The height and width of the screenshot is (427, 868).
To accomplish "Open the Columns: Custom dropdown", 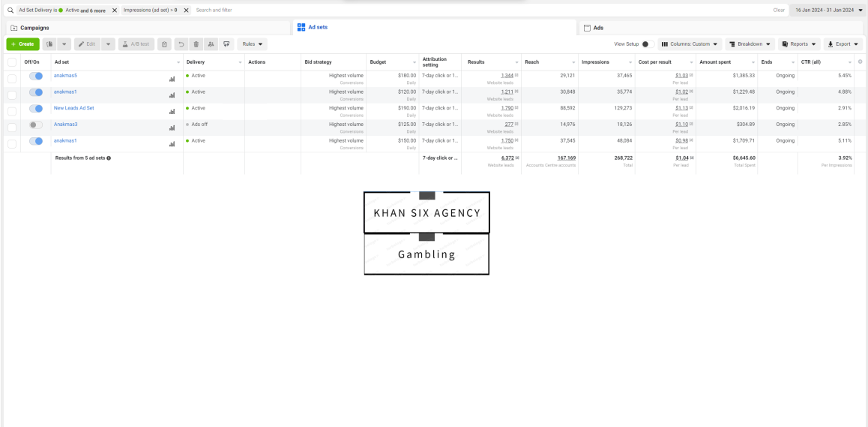I will (690, 44).
